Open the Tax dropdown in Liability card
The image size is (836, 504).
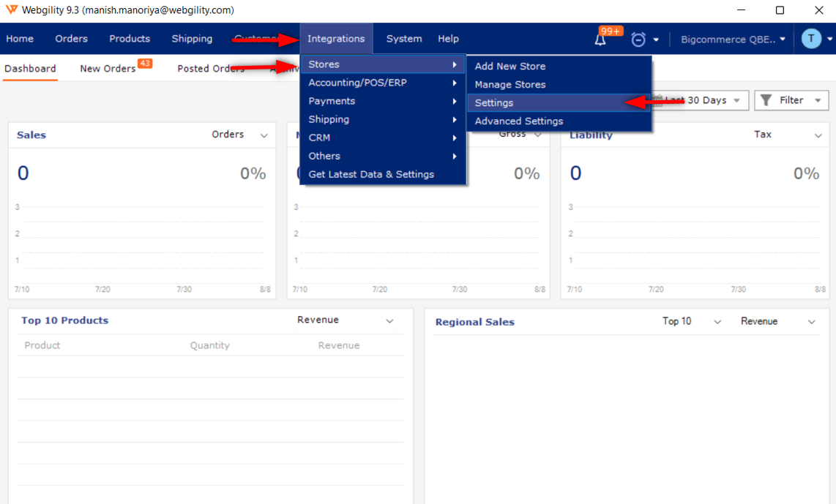coord(788,135)
